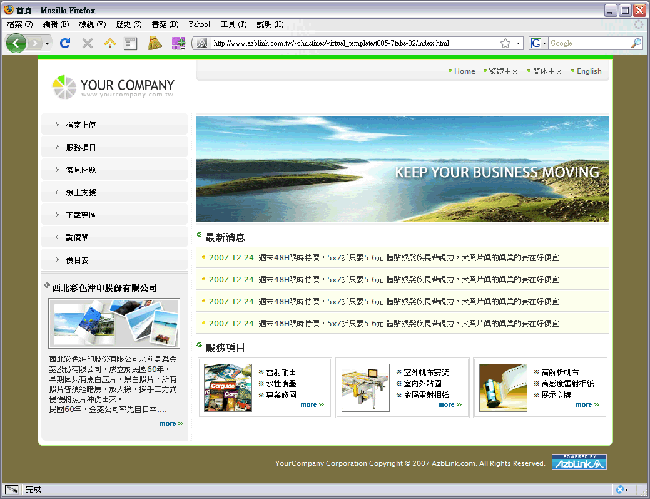Click 'more' link under the sidebar company description
Image resolution: width=650 pixels, height=499 pixels.
tap(170, 424)
